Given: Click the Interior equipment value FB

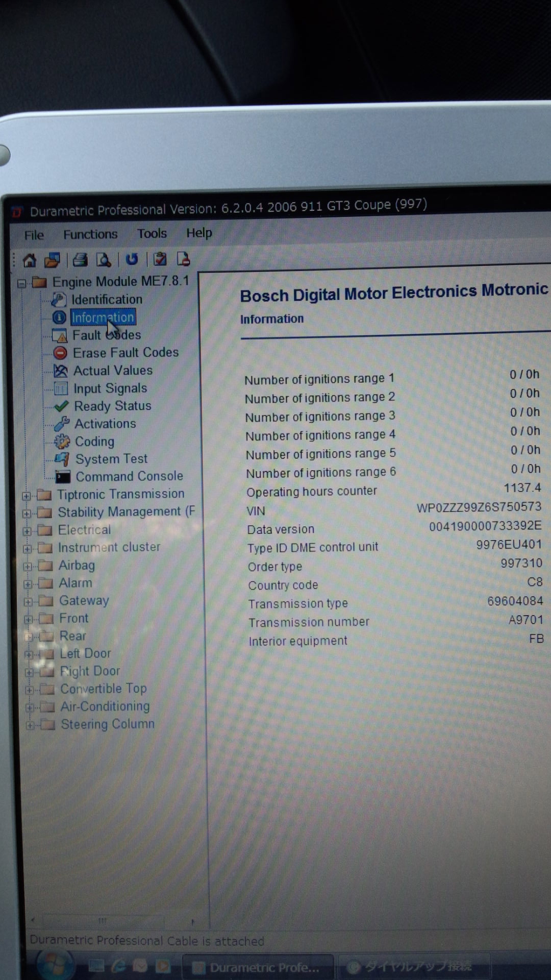Looking at the screenshot, I should [x=537, y=639].
